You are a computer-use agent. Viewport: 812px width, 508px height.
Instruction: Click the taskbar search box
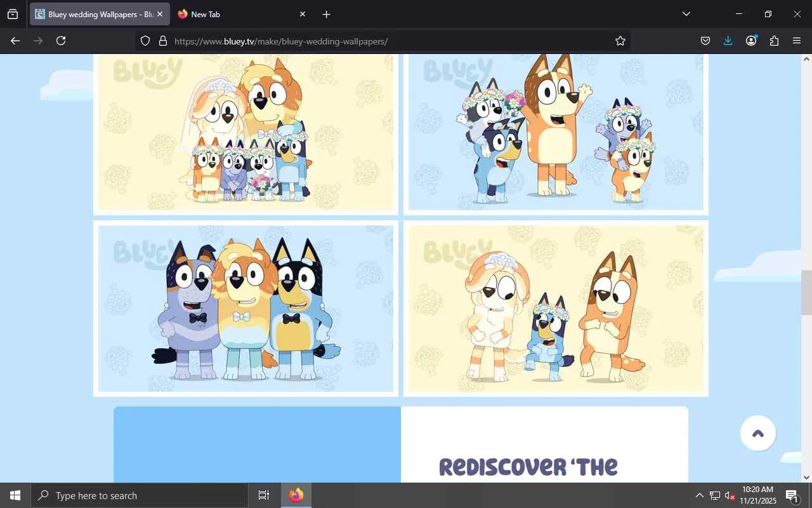[x=140, y=495]
